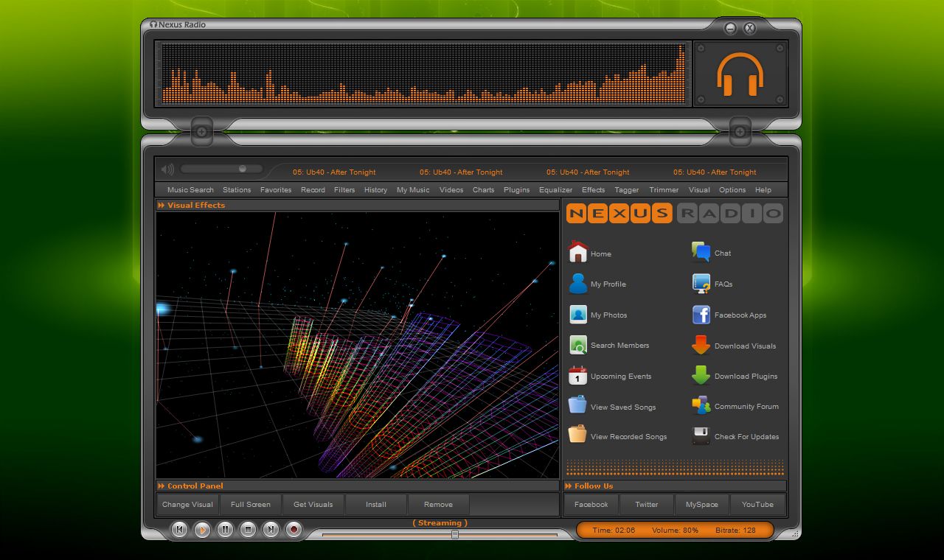Viewport: 944px width, 560px height.
Task: Click the Download Plugins green arrow icon
Action: pyautogui.click(x=701, y=376)
